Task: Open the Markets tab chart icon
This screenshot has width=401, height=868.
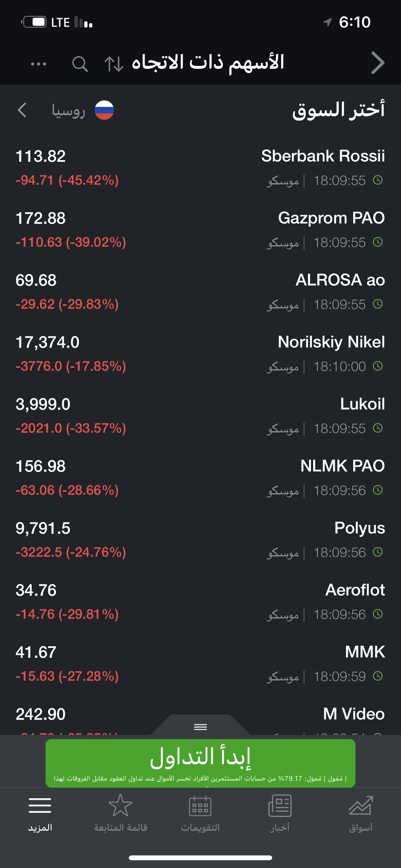Action: pyautogui.click(x=361, y=806)
